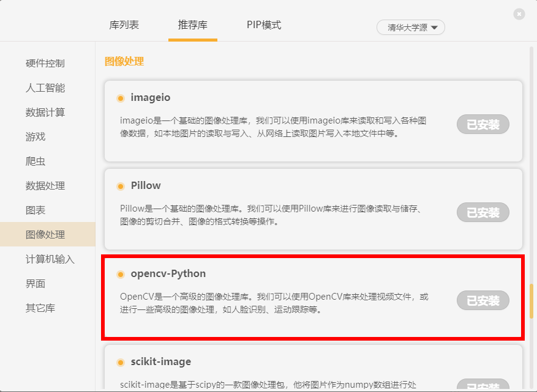Click the 已安装 button for opencv-Python
Image resolution: width=537 pixels, height=392 pixels.
(x=483, y=300)
